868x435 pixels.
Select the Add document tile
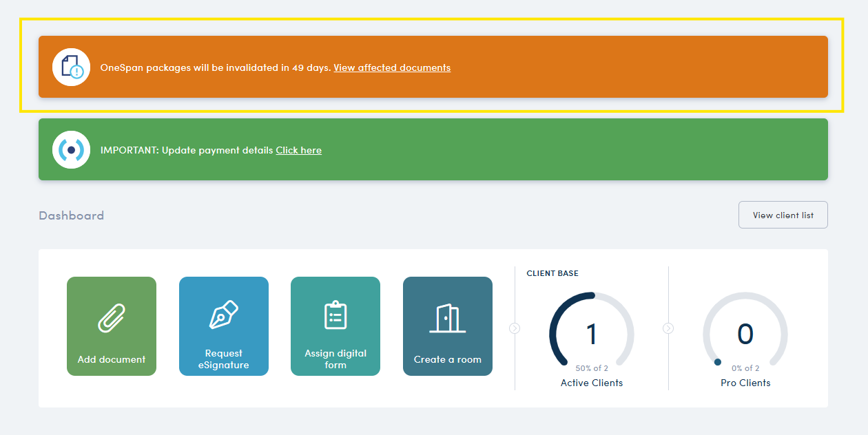(112, 326)
